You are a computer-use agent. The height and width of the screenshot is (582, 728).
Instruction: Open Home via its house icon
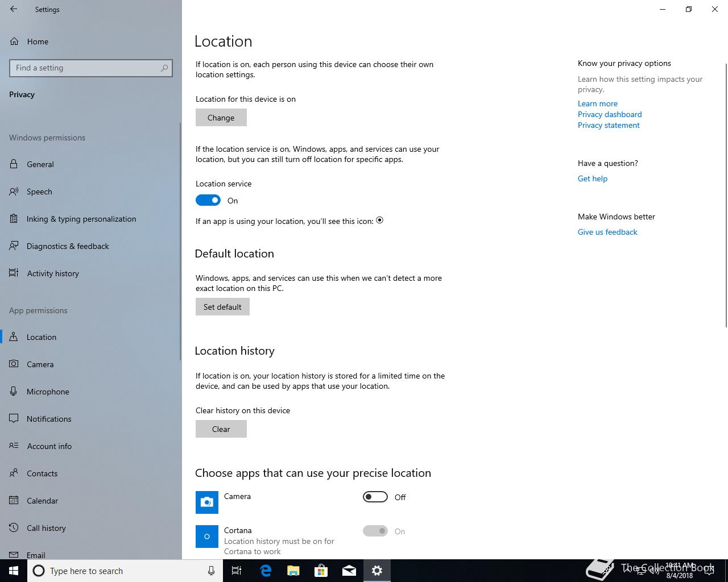14,41
